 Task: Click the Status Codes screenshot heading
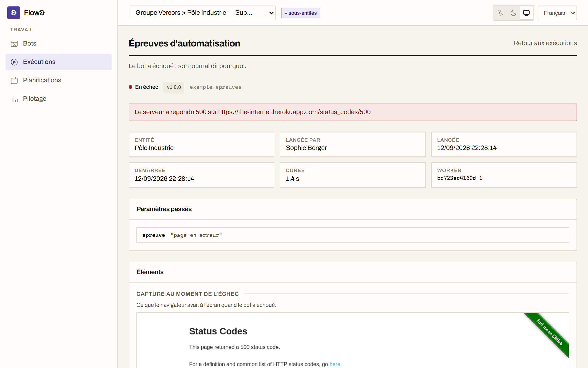point(218,331)
